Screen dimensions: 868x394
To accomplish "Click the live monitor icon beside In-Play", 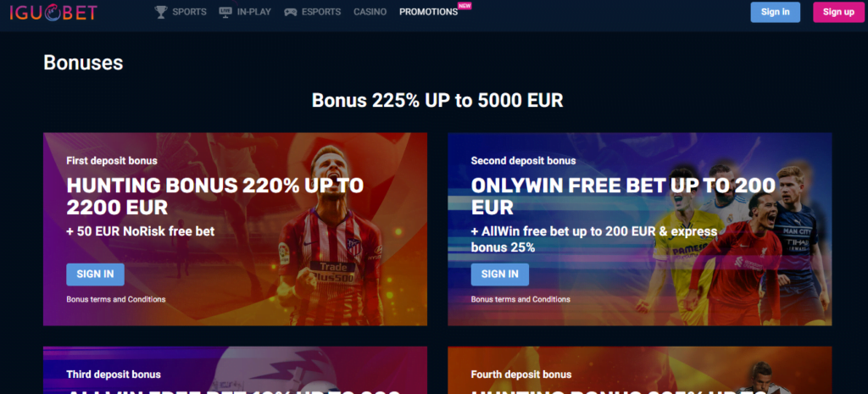I will (225, 12).
